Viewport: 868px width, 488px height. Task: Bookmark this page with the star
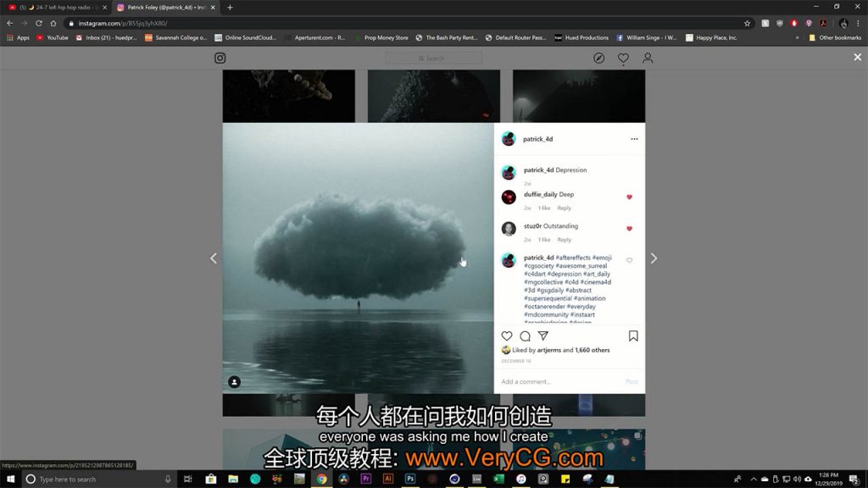tap(748, 23)
